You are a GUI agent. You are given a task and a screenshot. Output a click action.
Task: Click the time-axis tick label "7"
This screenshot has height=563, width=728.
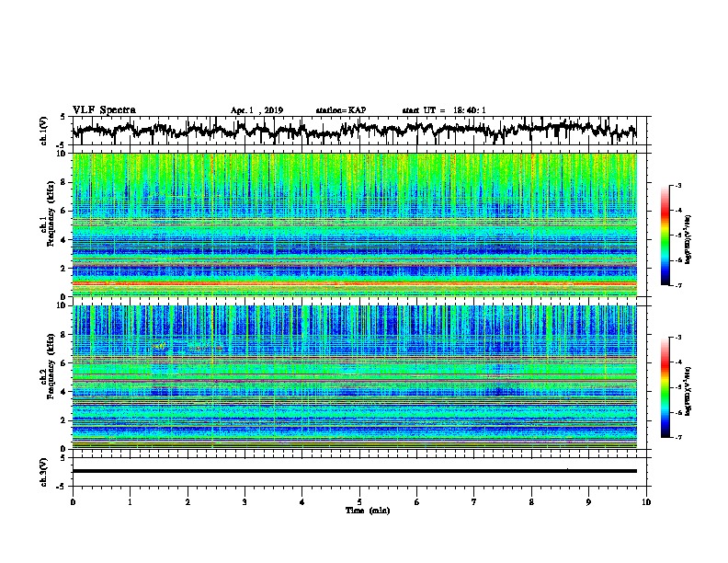click(x=474, y=502)
